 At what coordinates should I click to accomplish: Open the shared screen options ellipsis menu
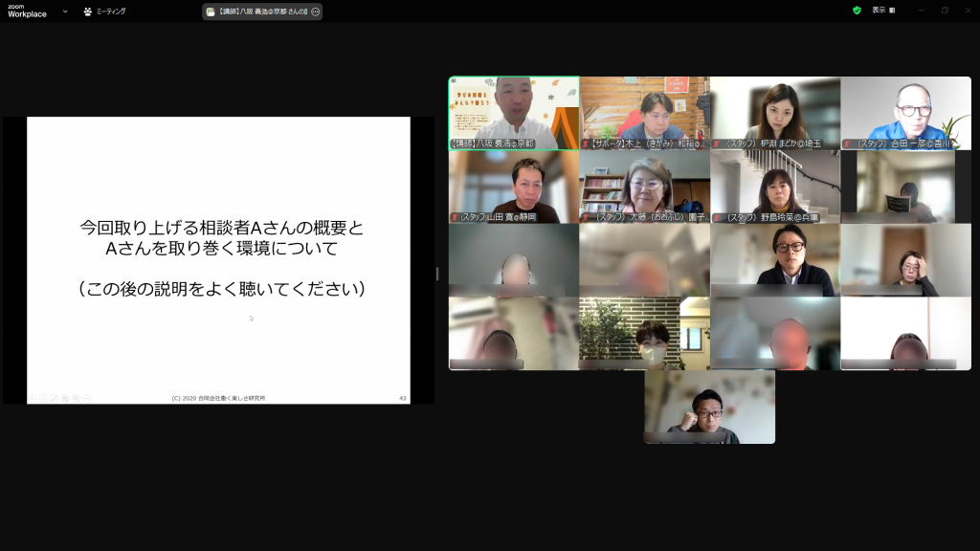[315, 11]
